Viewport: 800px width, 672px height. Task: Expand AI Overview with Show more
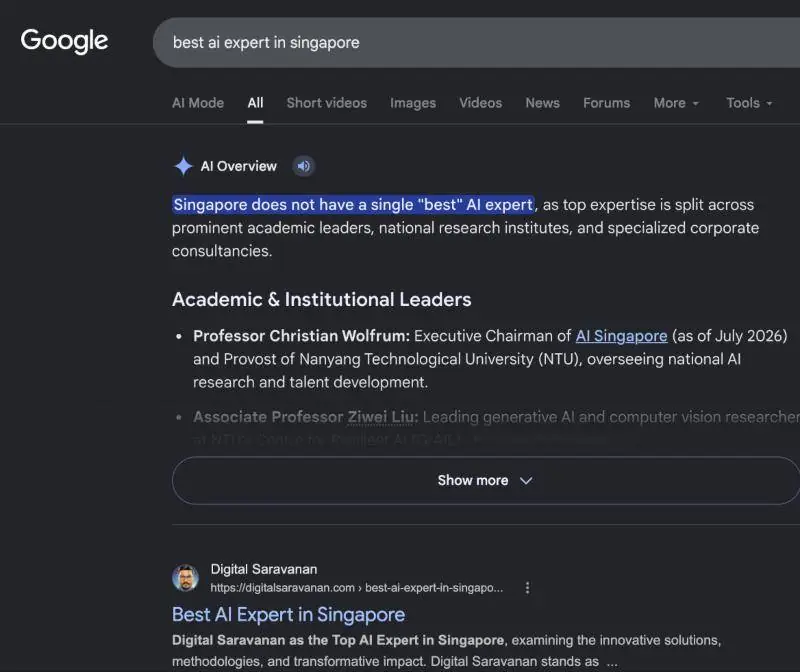pos(486,481)
